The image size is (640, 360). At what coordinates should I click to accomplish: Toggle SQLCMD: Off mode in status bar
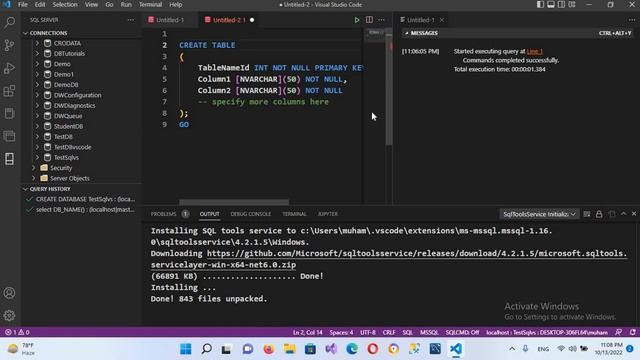(462, 332)
